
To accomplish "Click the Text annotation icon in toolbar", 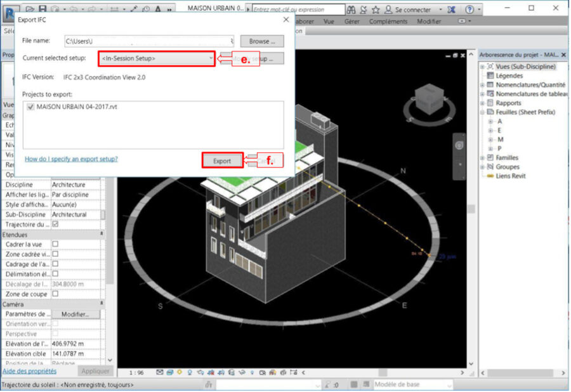I will click(157, 9).
